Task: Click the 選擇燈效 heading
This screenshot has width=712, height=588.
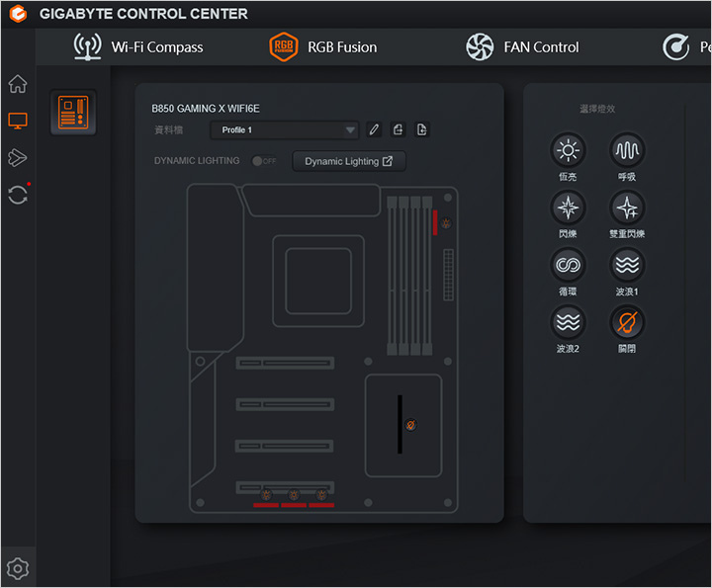Action: click(597, 109)
